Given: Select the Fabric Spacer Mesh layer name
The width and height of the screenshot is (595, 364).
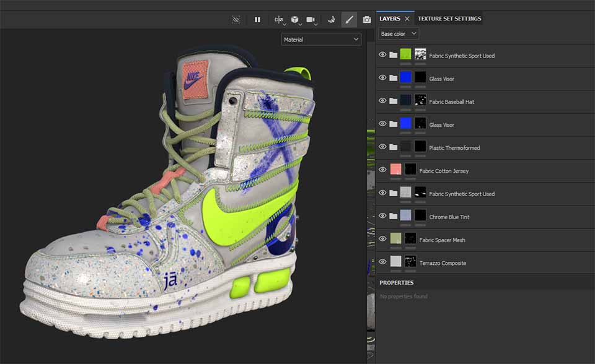Looking at the screenshot, I should tap(442, 240).
